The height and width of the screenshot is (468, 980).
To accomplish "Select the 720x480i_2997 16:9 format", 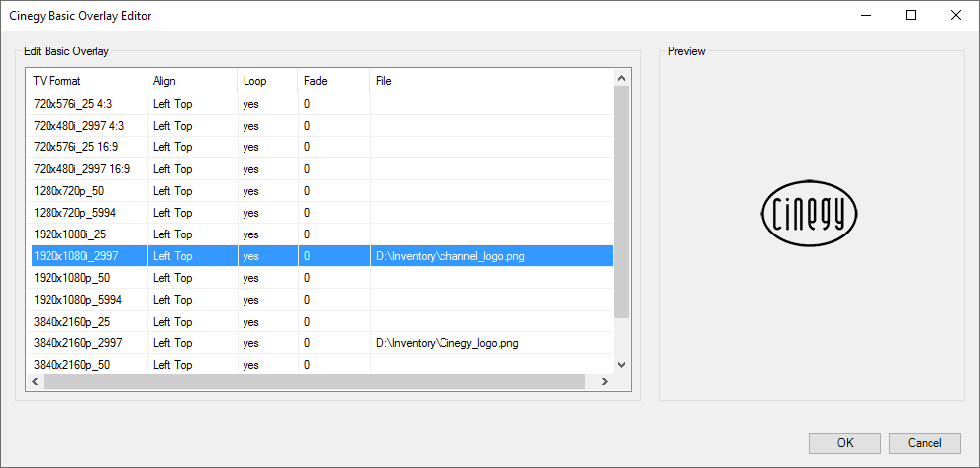I will tap(322, 169).
